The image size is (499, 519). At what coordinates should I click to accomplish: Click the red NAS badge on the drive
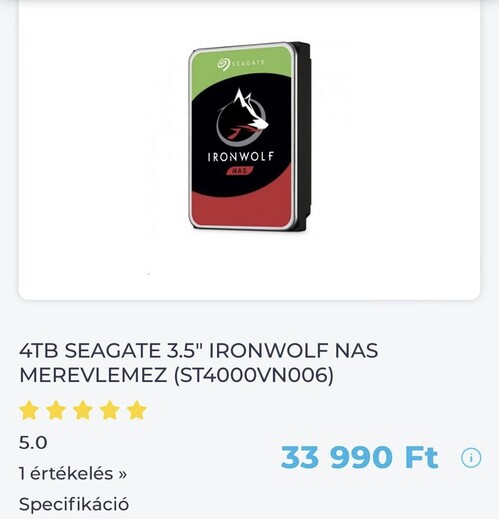(240, 171)
